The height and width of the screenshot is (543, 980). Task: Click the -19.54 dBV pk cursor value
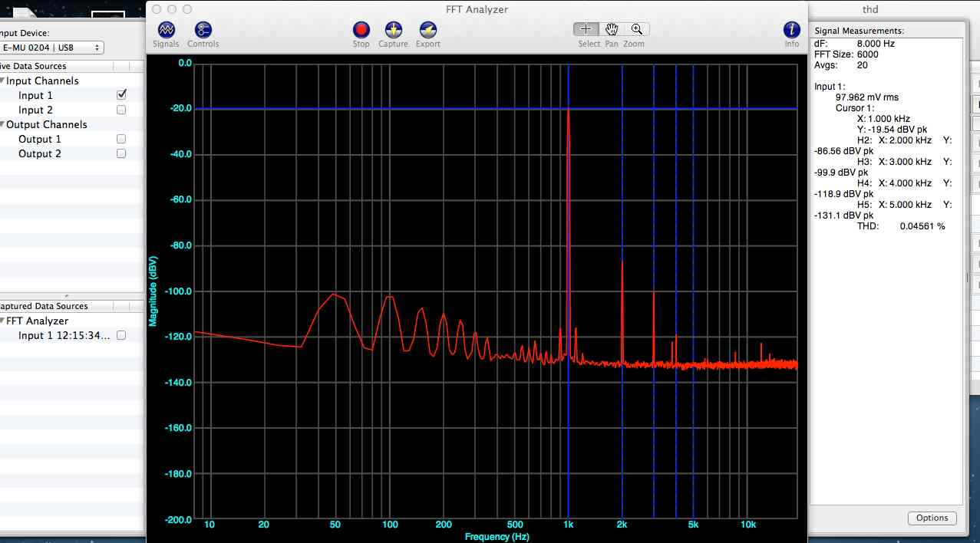(x=892, y=130)
